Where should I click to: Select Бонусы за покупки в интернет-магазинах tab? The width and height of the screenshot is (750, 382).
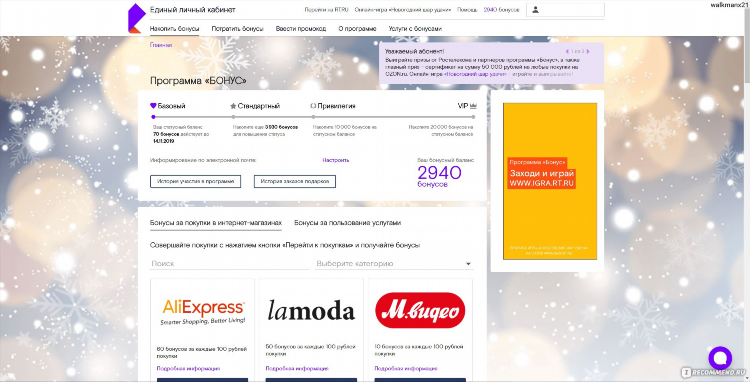pyautogui.click(x=216, y=223)
